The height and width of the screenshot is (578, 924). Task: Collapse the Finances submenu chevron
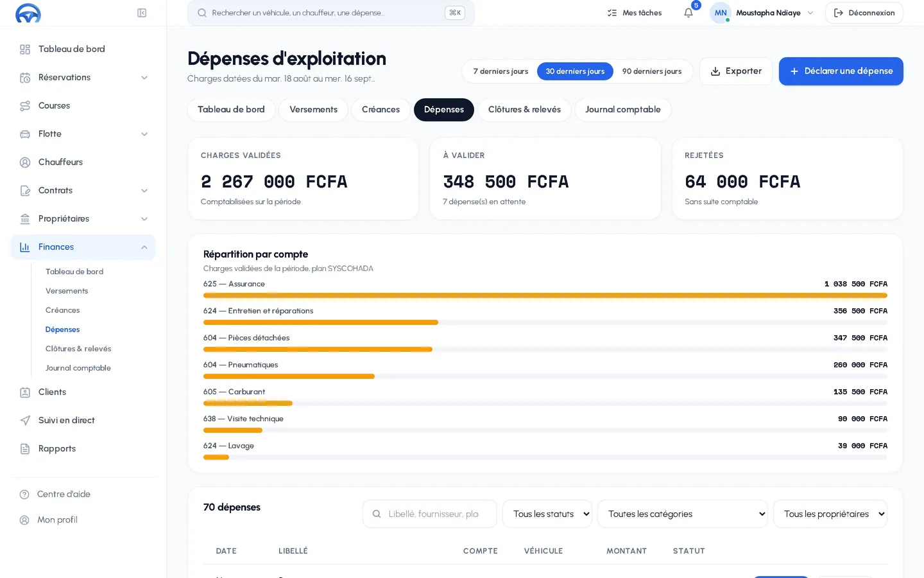coord(144,247)
